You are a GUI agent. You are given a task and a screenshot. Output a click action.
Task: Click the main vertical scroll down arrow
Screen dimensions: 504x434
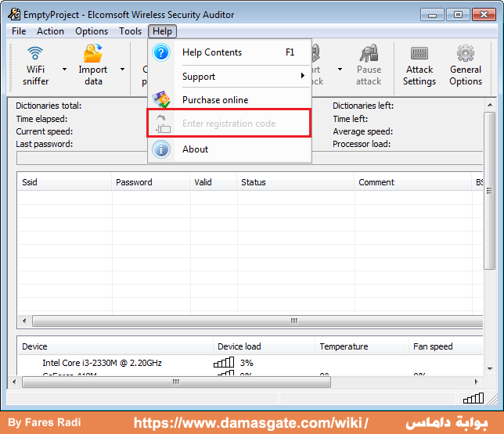coord(490,369)
